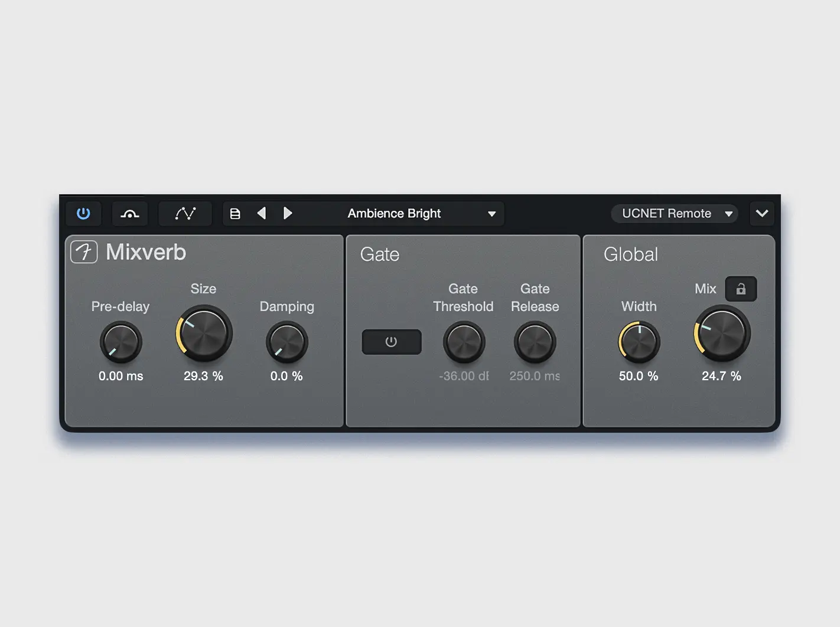Toggle the Mix lock button
The height and width of the screenshot is (627, 840).
tap(740, 289)
